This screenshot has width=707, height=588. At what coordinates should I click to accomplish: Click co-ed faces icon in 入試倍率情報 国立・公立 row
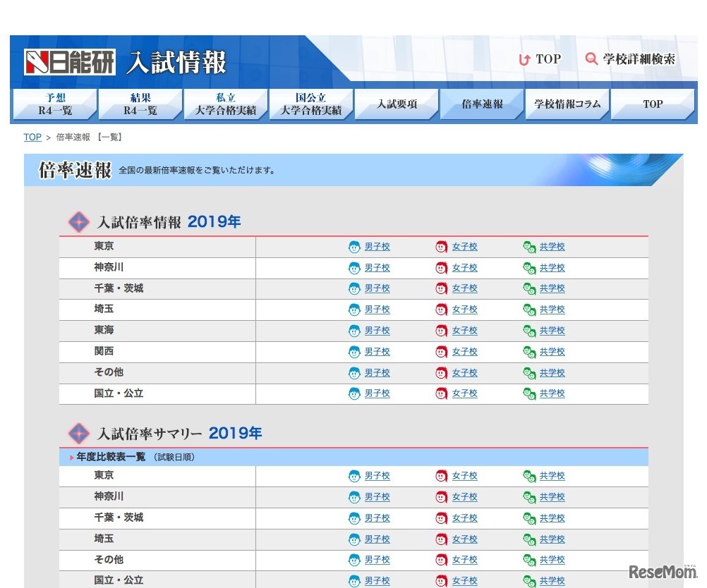529,393
